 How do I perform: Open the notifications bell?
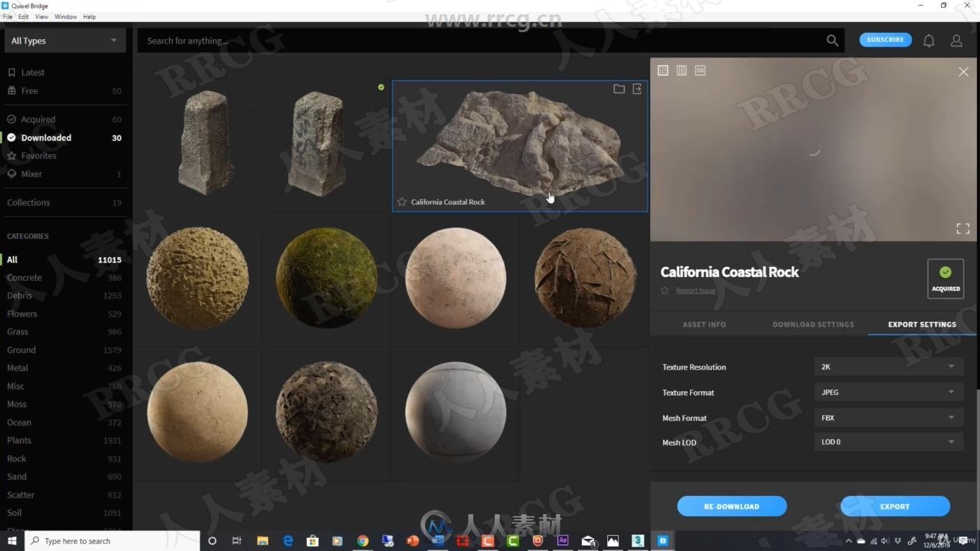coord(929,41)
